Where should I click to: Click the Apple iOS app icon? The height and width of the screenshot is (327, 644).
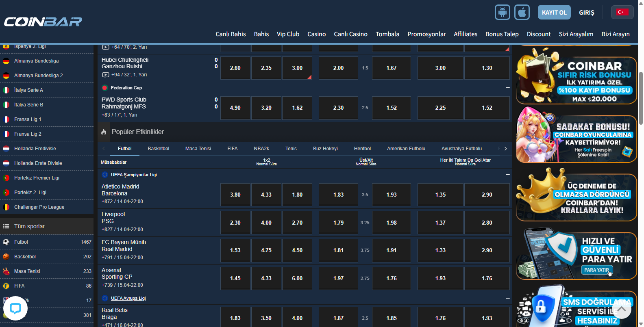[x=522, y=12]
